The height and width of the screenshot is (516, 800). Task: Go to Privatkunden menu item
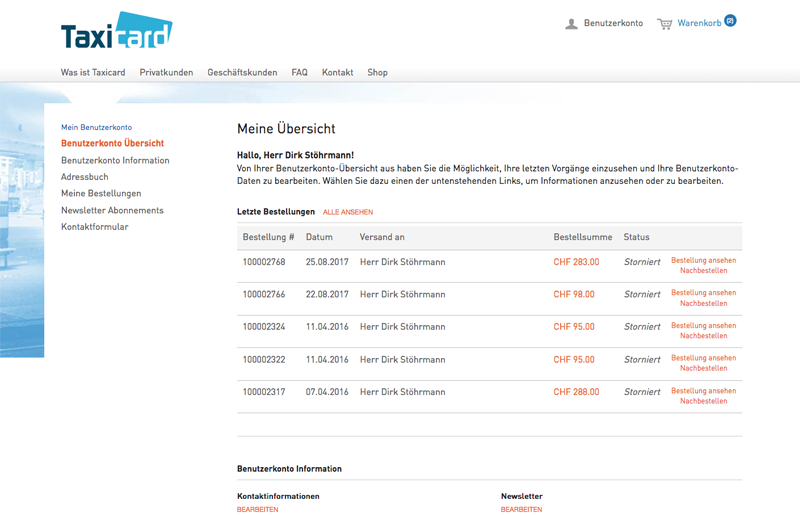(x=166, y=73)
